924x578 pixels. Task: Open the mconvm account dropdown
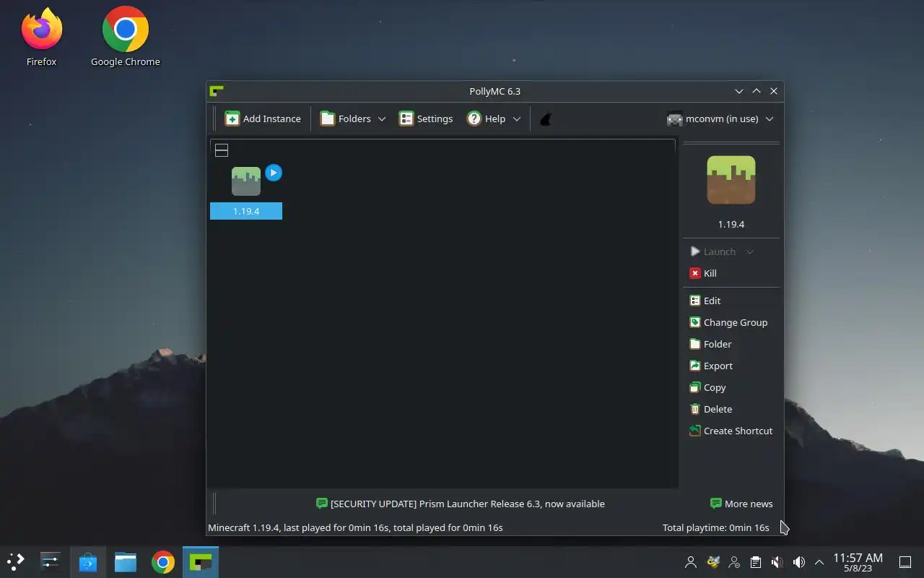[720, 118]
